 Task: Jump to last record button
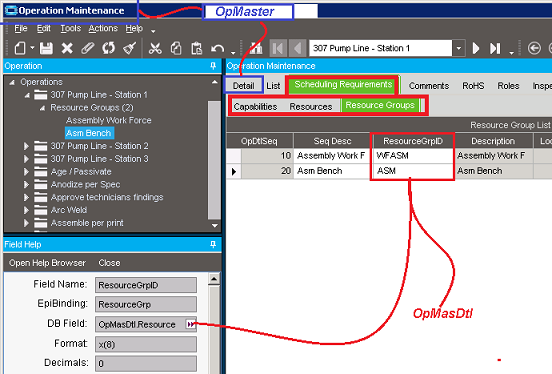pos(495,48)
